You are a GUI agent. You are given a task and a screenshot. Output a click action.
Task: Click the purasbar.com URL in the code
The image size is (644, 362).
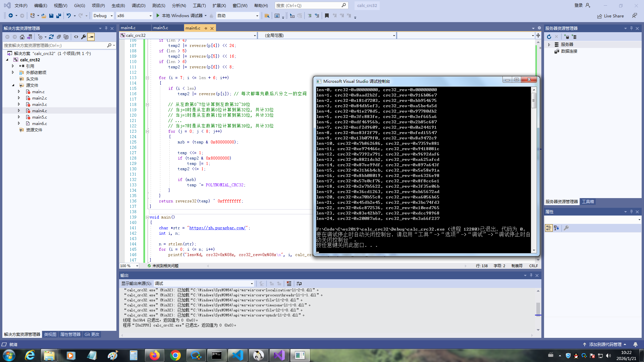(x=217, y=228)
